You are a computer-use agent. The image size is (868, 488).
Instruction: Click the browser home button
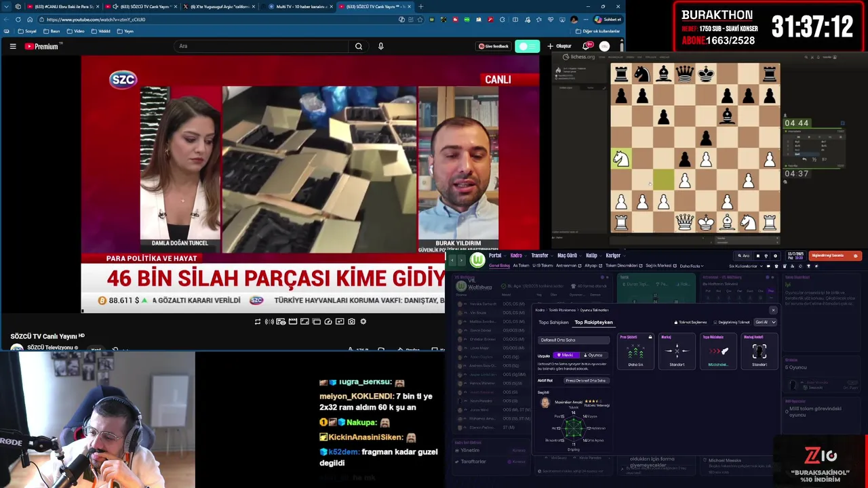(30, 20)
